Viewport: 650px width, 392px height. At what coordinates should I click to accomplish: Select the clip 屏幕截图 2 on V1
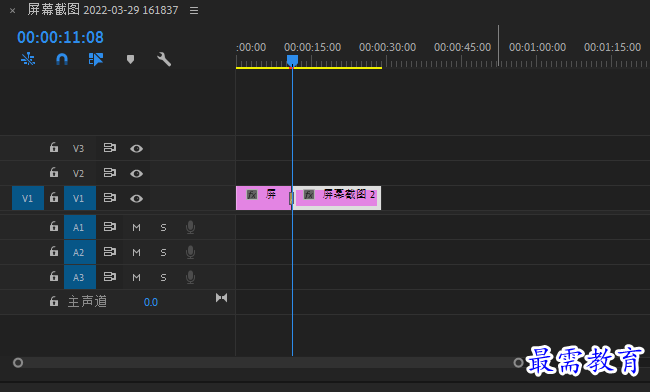pyautogui.click(x=337, y=198)
